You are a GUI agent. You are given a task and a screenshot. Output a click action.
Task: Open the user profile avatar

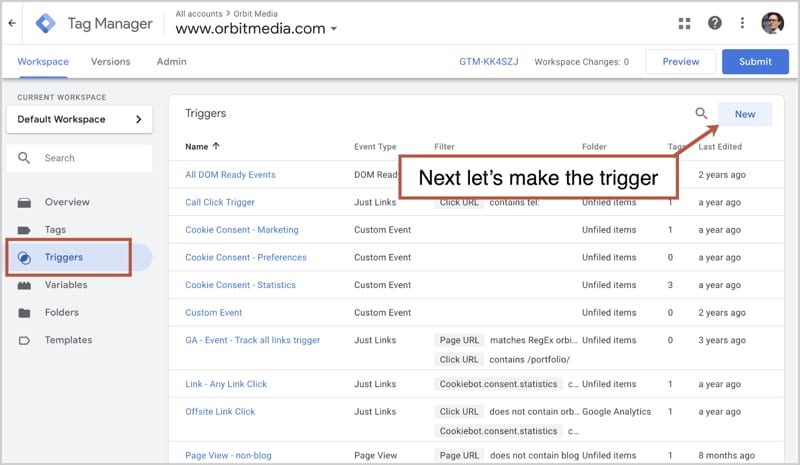(772, 23)
